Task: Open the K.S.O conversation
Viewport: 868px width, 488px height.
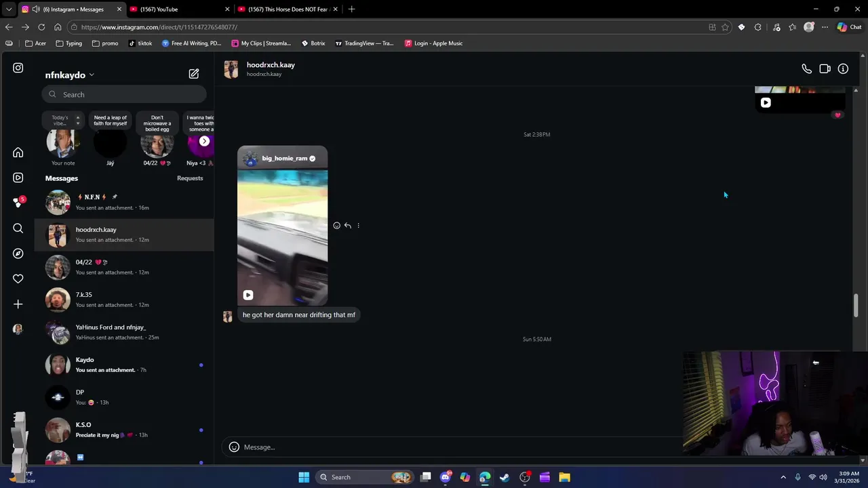Action: pyautogui.click(x=124, y=430)
